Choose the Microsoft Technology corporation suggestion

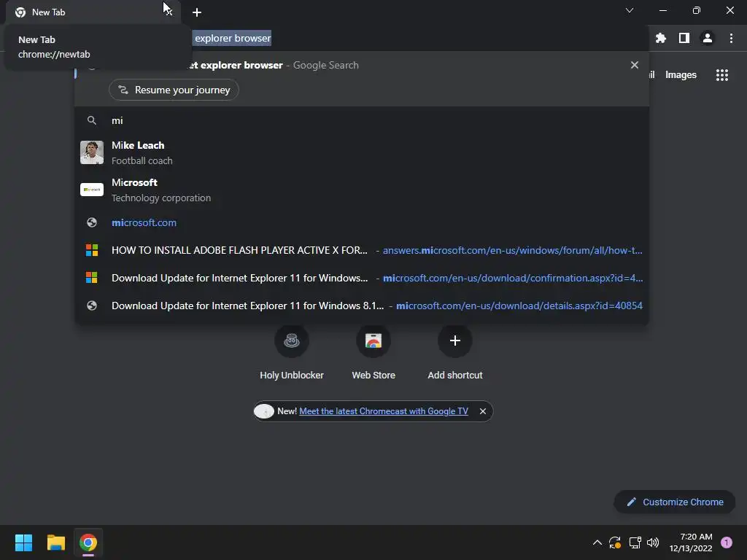[x=362, y=190]
